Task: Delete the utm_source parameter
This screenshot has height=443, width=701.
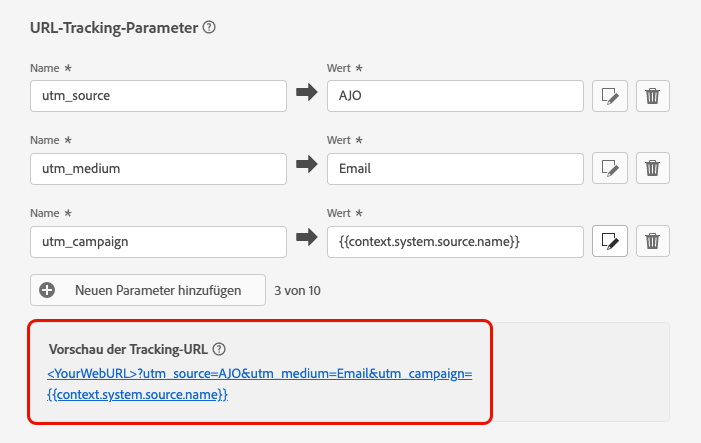Action: point(653,96)
